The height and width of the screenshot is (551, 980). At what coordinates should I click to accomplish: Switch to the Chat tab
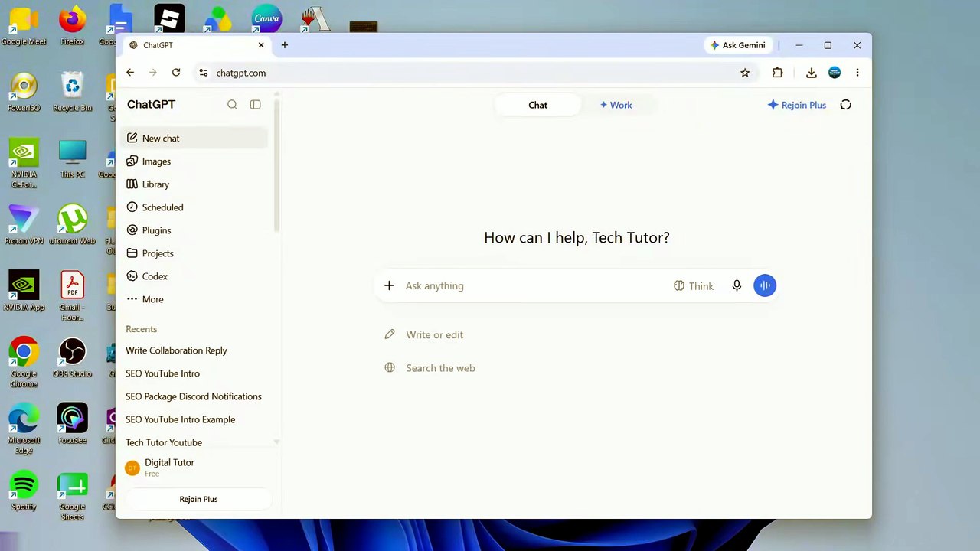[x=537, y=105]
